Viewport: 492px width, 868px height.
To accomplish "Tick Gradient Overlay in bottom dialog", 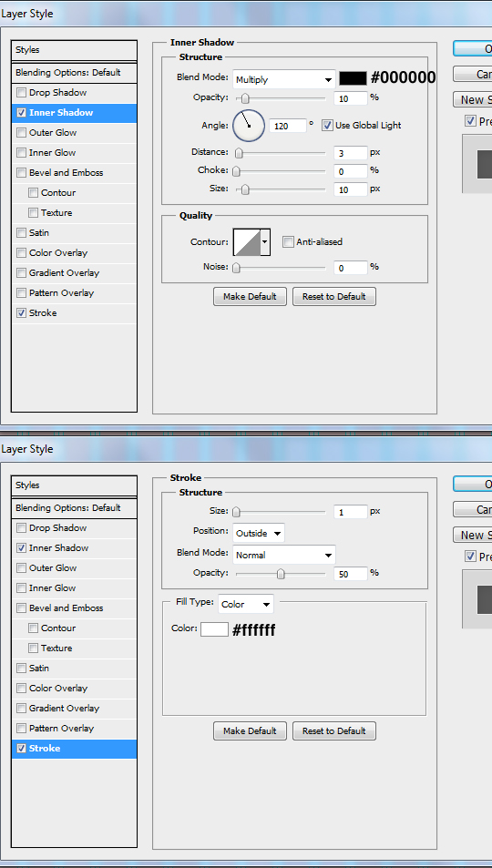I will 22,708.
